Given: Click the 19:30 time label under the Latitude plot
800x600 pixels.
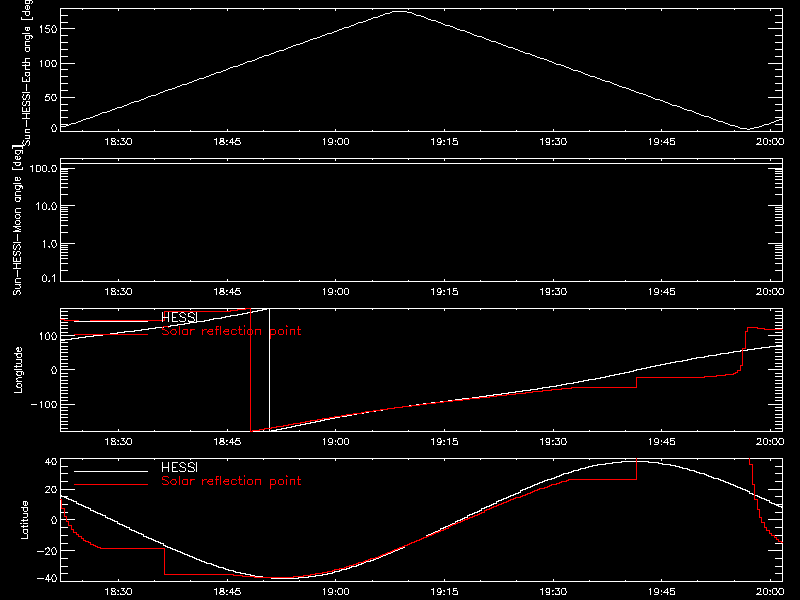Looking at the screenshot, I should coord(553,592).
